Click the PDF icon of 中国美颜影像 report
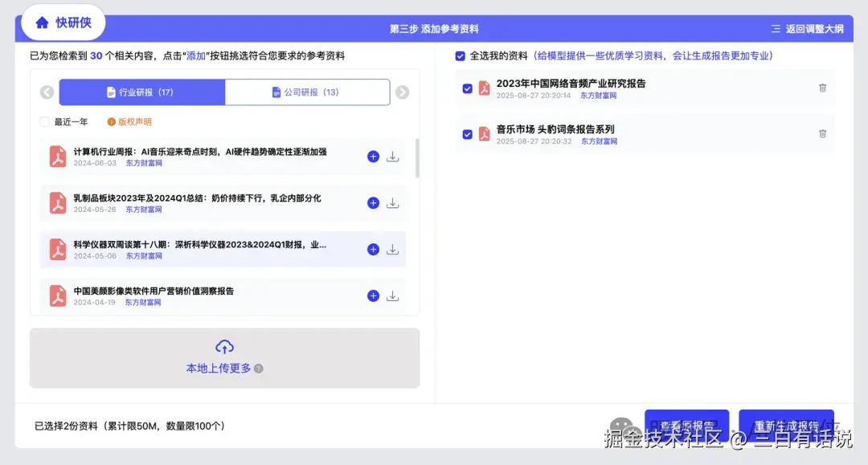The width and height of the screenshot is (868, 465). 56,296
